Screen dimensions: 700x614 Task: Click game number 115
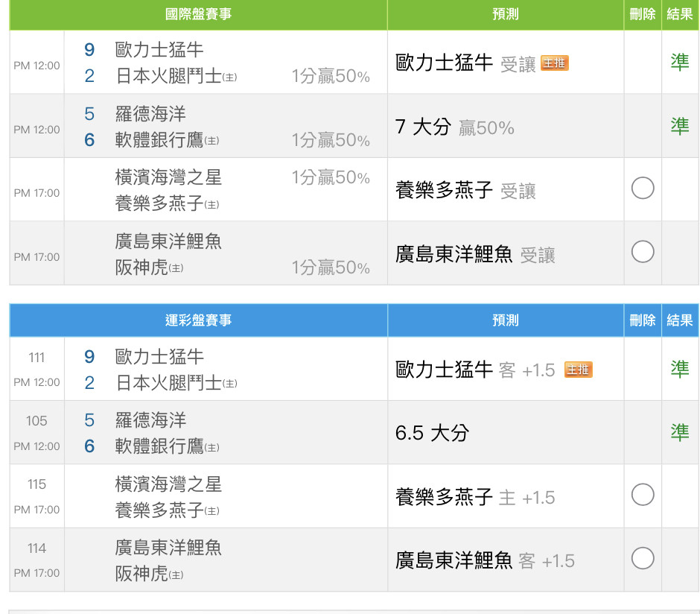coord(36,484)
